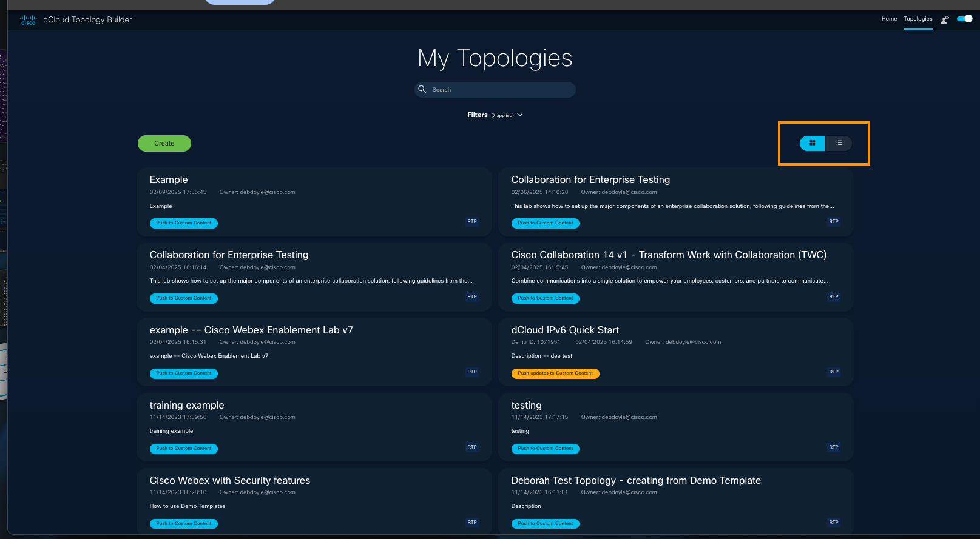Click 'How to use Demo Templates' description
The height and width of the screenshot is (539, 980).
(x=188, y=506)
